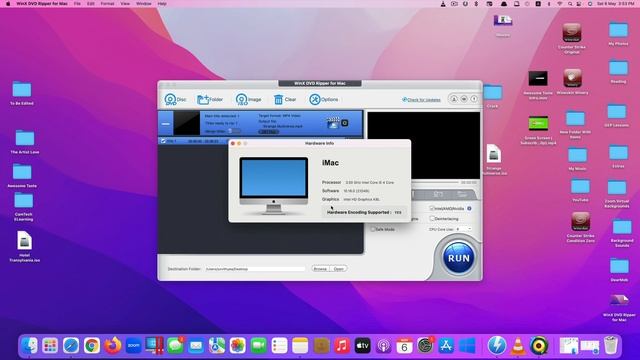
Task: Open the profile settings gear icon
Action: [x=345, y=123]
